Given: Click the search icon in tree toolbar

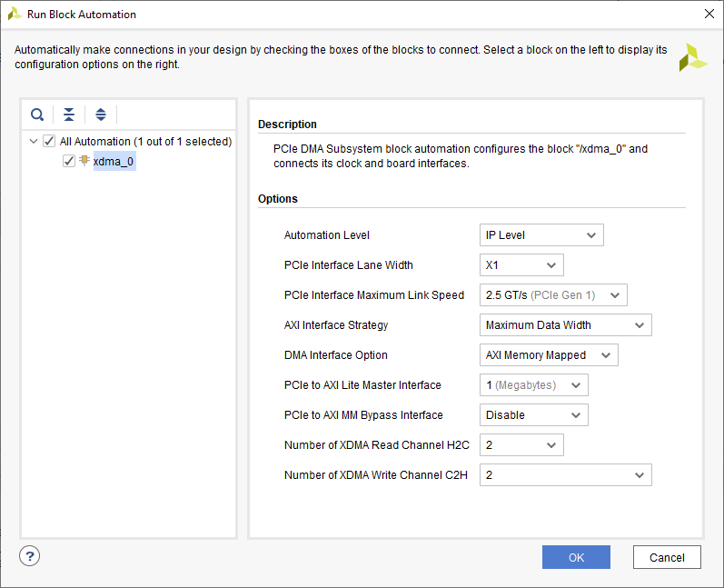Looking at the screenshot, I should point(37,115).
